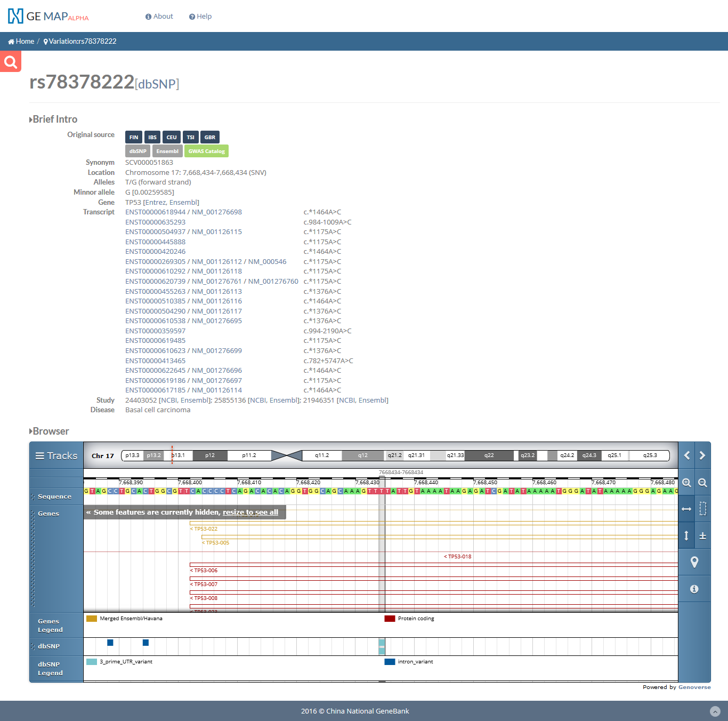Go to Home breadcrumb
This screenshot has width=728, height=721.
click(21, 42)
